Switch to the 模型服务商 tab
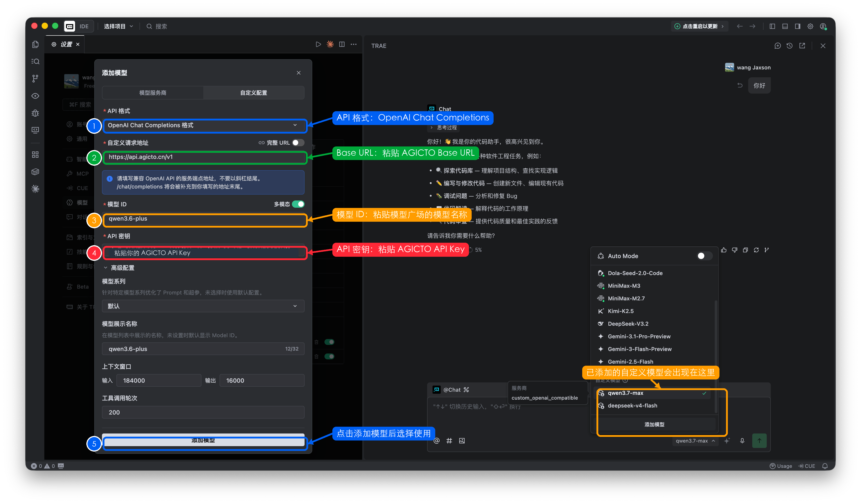This screenshot has width=861, height=504. tap(152, 93)
